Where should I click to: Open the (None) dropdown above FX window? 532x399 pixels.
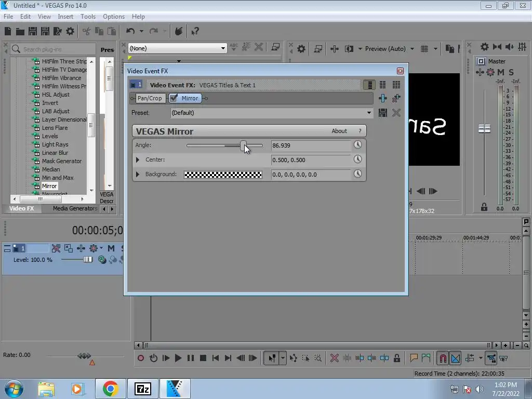[x=223, y=48]
